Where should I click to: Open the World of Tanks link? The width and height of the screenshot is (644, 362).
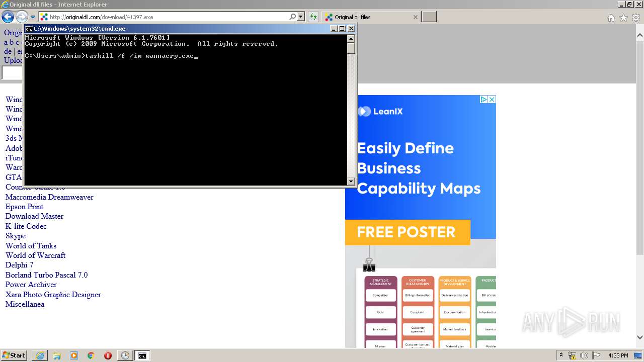(x=31, y=246)
